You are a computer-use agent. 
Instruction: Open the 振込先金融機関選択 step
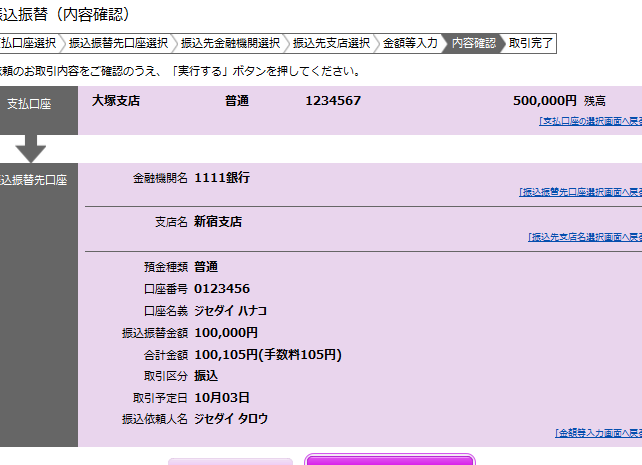click(x=230, y=43)
